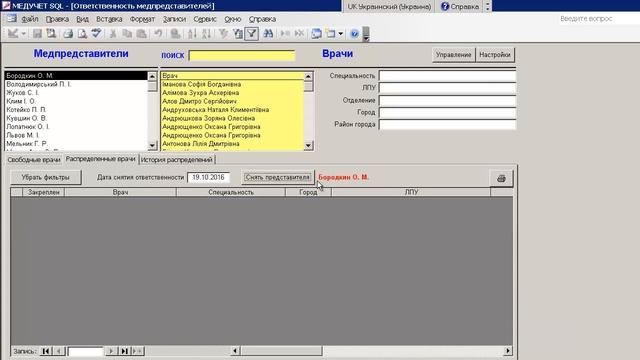Select doctor Андруховська Наталя Климентівна
The width and height of the screenshot is (640, 360).
coord(232,110)
